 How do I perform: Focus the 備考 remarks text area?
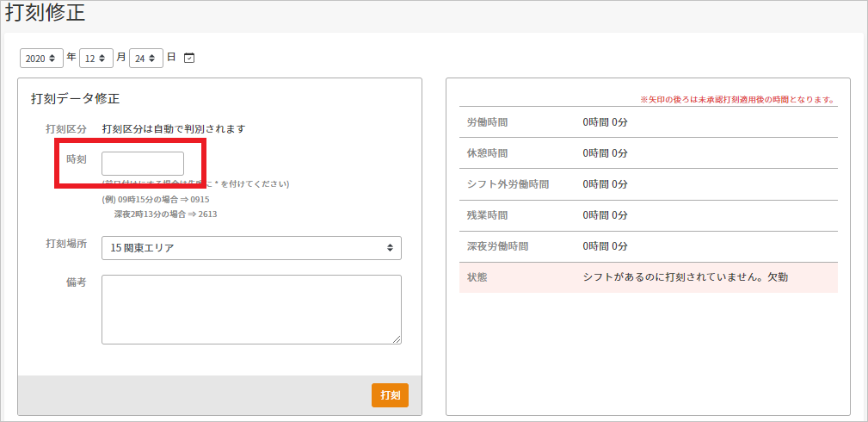click(251, 309)
